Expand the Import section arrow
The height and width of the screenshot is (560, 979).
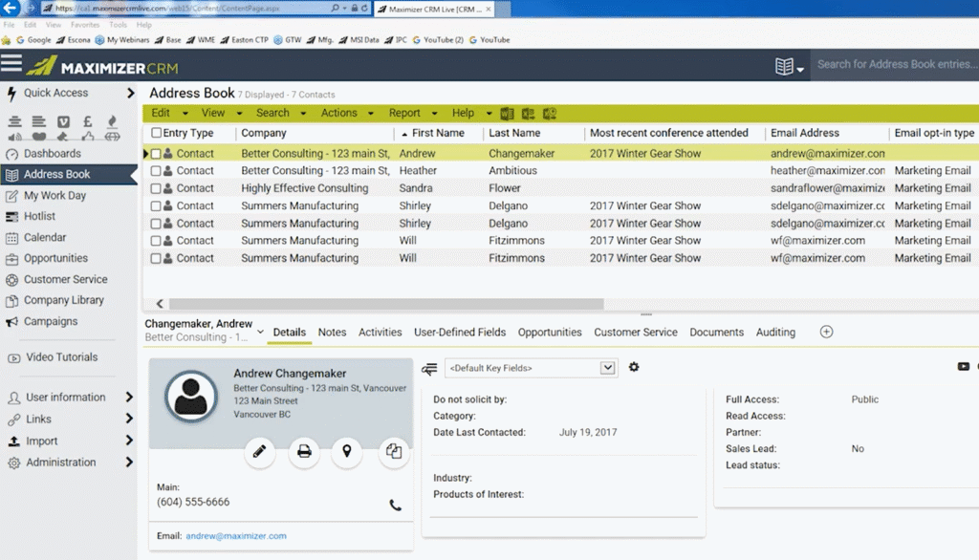(x=129, y=441)
